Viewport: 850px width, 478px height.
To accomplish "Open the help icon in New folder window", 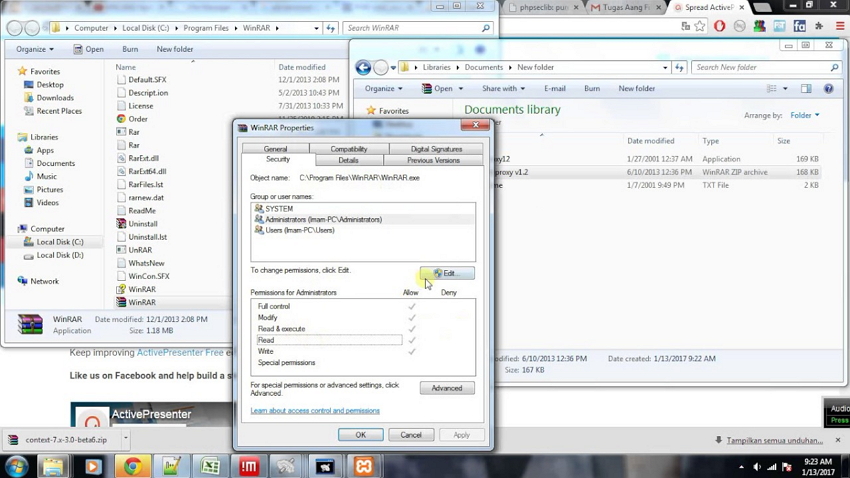I will 828,88.
